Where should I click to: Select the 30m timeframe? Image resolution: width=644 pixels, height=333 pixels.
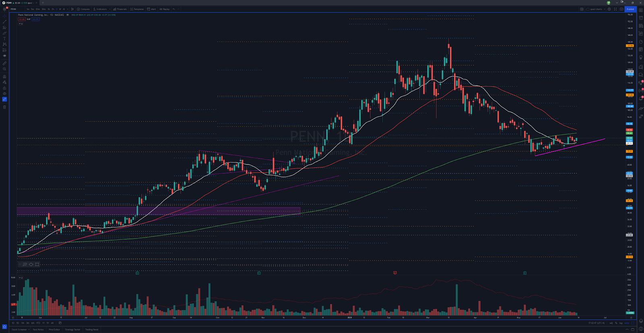coord(43,9)
